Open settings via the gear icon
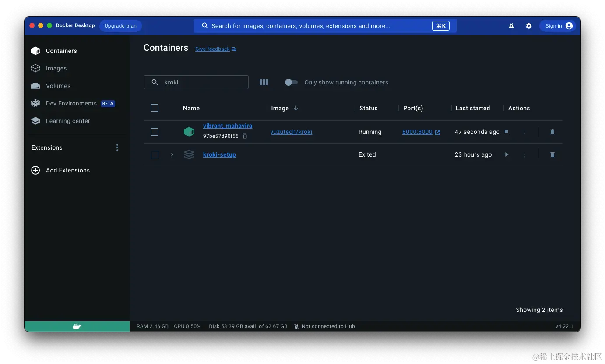This screenshot has width=605, height=364. [529, 26]
